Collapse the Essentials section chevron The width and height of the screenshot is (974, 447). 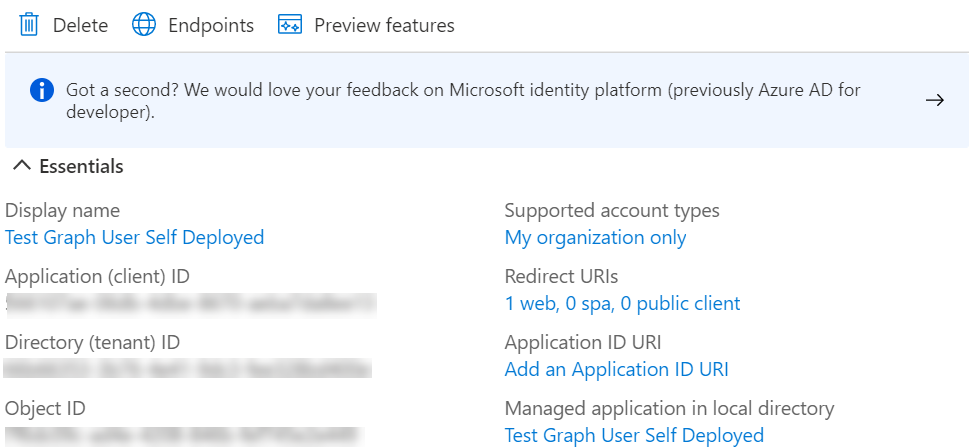pyautogui.click(x=22, y=166)
